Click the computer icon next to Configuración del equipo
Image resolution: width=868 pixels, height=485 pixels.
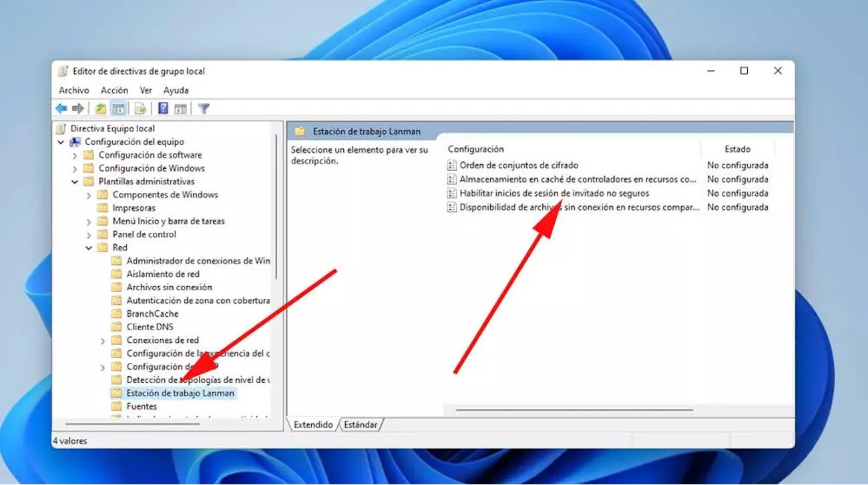[x=75, y=141]
